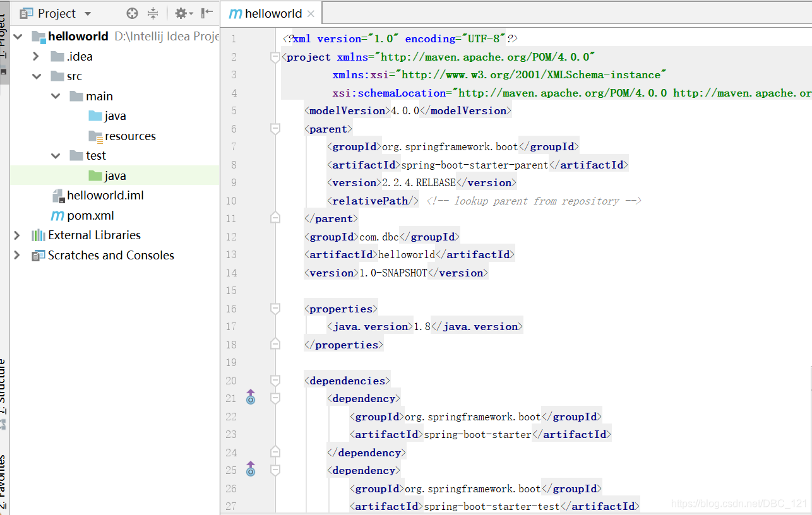Click the gutter dependency icon on line 21
This screenshot has width=812, height=515.
pos(251,398)
